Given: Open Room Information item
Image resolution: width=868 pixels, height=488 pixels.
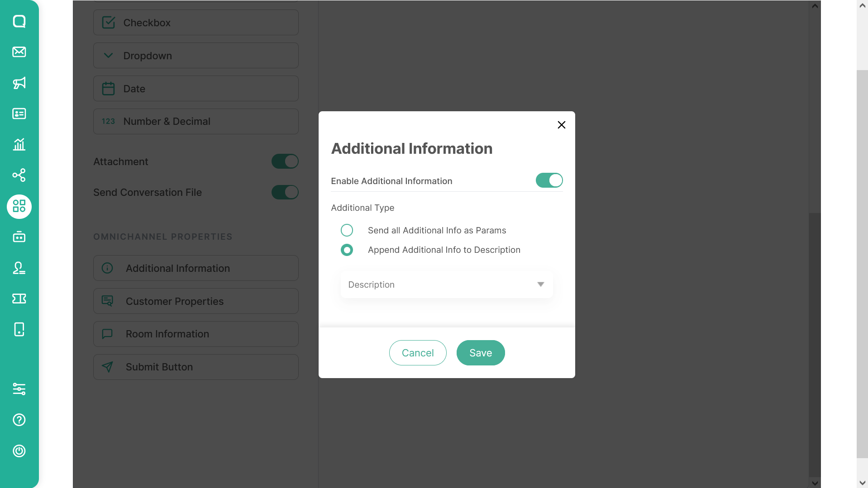Looking at the screenshot, I should (196, 334).
